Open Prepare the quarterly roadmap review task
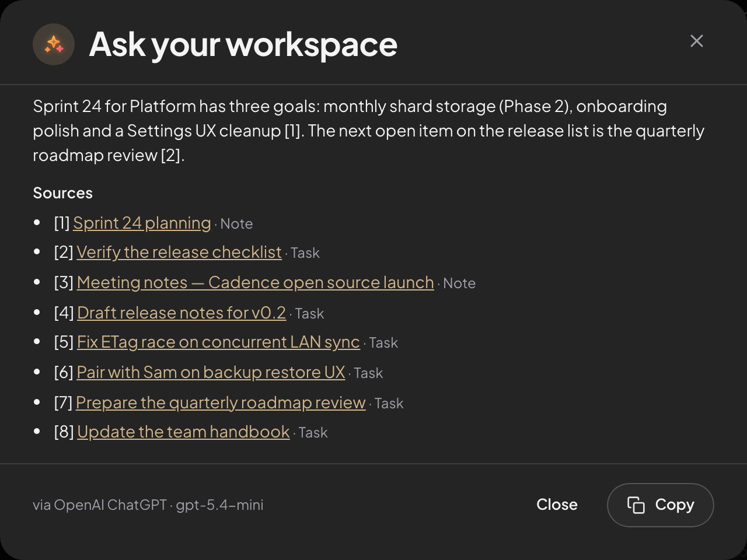The width and height of the screenshot is (747, 560). (x=221, y=403)
